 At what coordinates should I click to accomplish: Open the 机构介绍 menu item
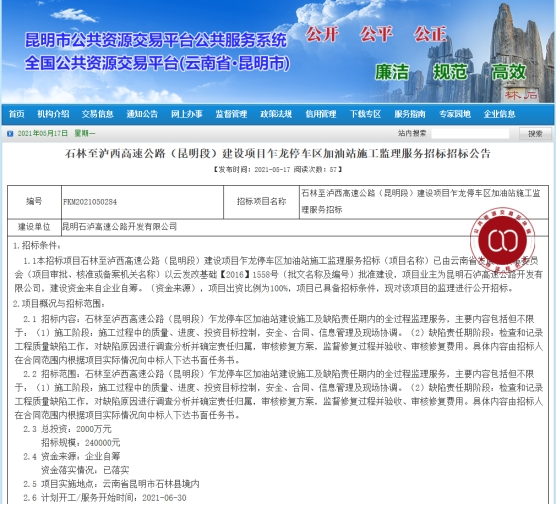(x=54, y=114)
